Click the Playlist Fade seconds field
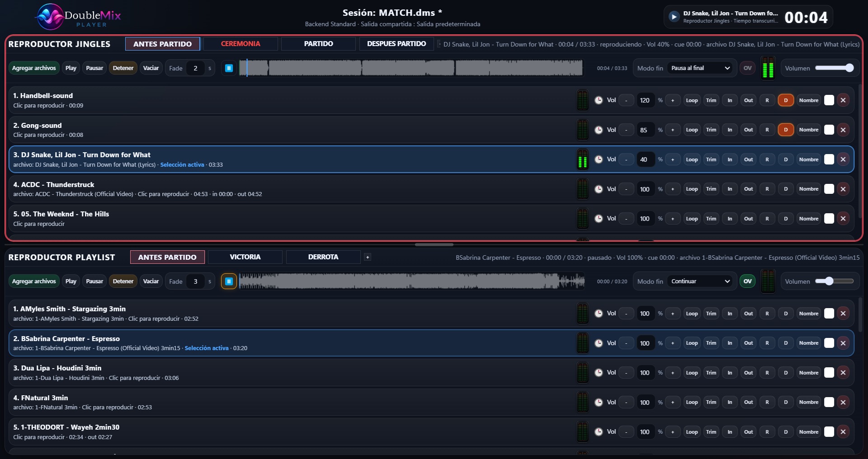Viewport: 868px width, 459px height. click(x=195, y=281)
